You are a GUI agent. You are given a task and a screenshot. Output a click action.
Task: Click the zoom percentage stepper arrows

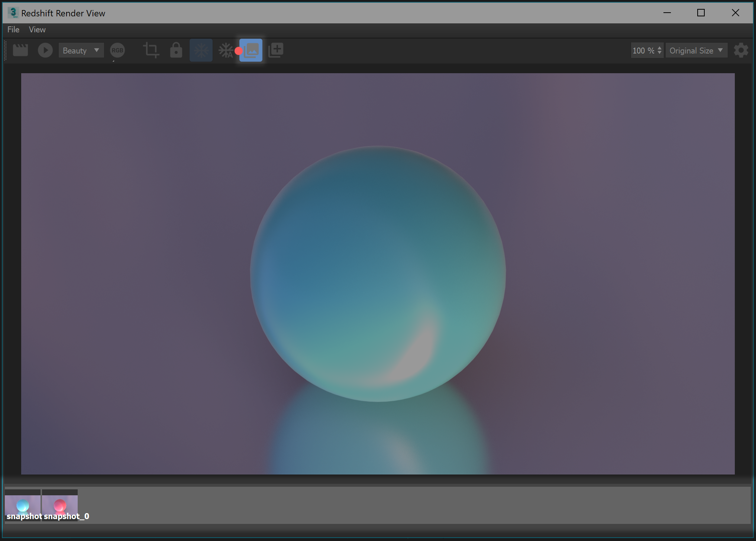660,51
